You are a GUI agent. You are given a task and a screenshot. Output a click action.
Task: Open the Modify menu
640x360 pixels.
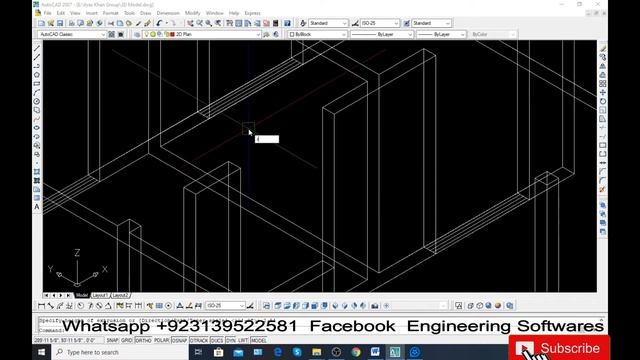192,13
